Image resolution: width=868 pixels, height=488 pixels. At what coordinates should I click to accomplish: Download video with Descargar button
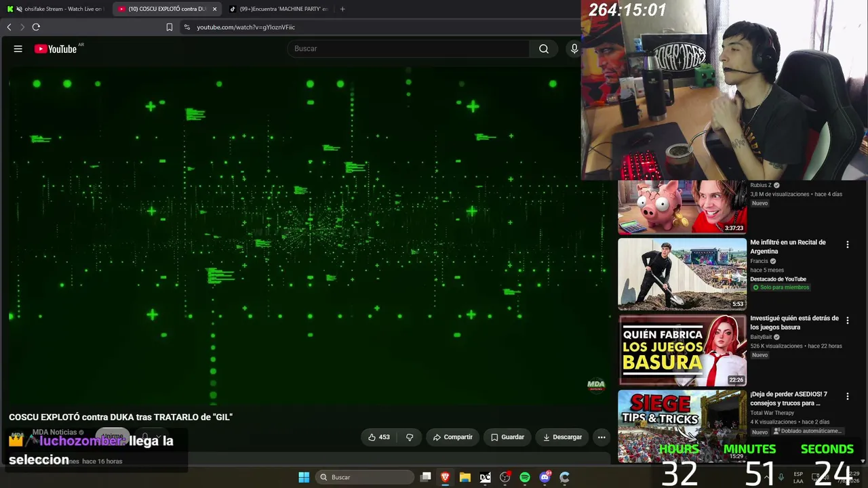562,437
